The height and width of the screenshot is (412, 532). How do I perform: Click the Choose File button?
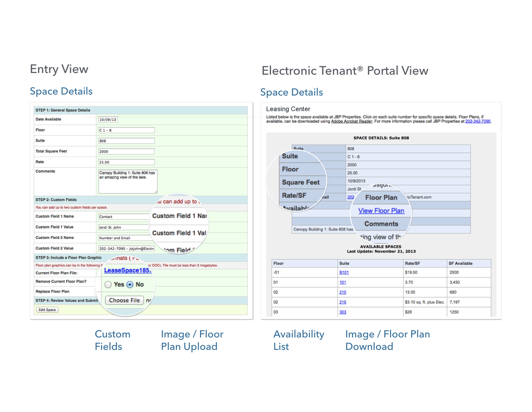click(124, 300)
